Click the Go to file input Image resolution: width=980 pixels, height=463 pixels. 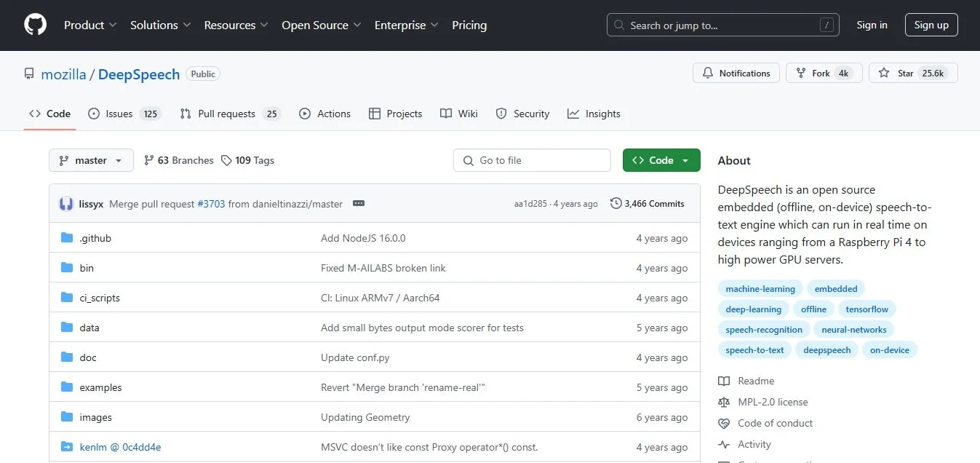tap(532, 160)
